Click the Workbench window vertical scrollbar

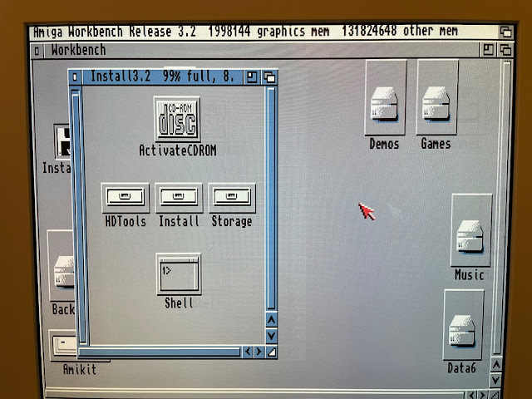pyautogui.click(x=504, y=208)
